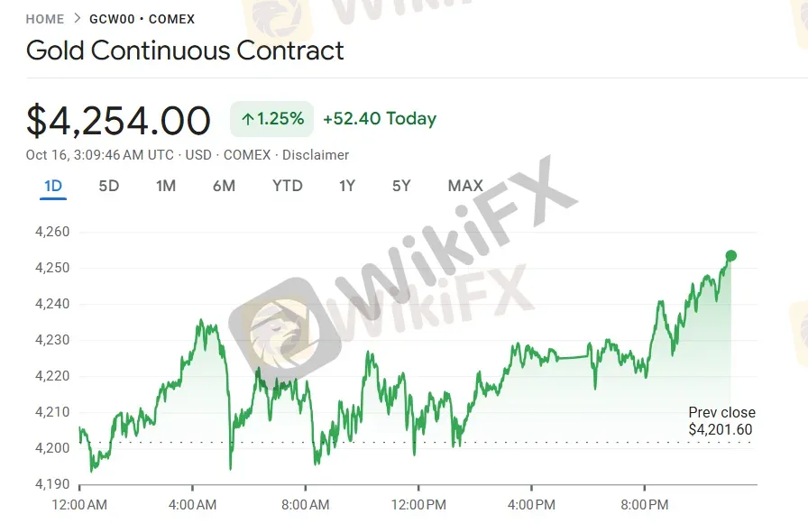Open the Disclaimer link
This screenshot has height=532, width=808.
coord(317,155)
